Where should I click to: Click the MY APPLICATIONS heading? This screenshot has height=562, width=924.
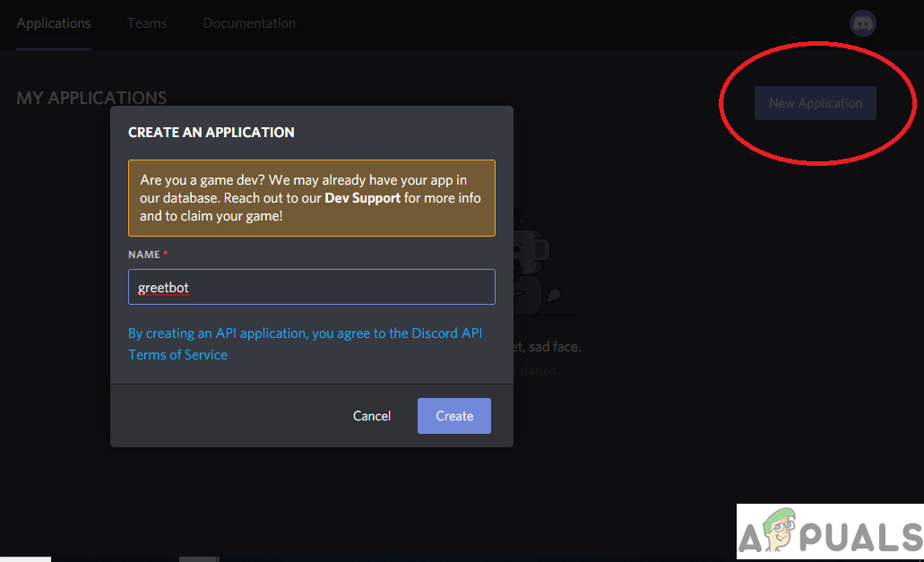(91, 98)
